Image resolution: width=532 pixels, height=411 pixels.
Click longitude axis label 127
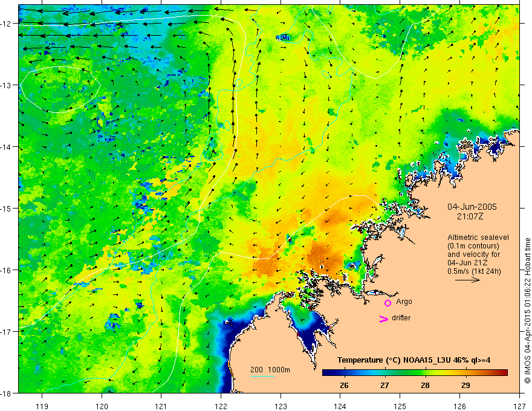coord(519,406)
